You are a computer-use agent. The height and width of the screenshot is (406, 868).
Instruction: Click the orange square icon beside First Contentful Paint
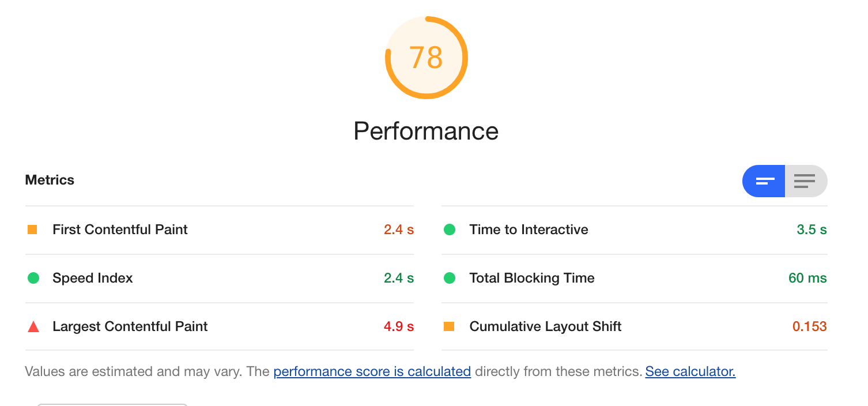pos(33,229)
